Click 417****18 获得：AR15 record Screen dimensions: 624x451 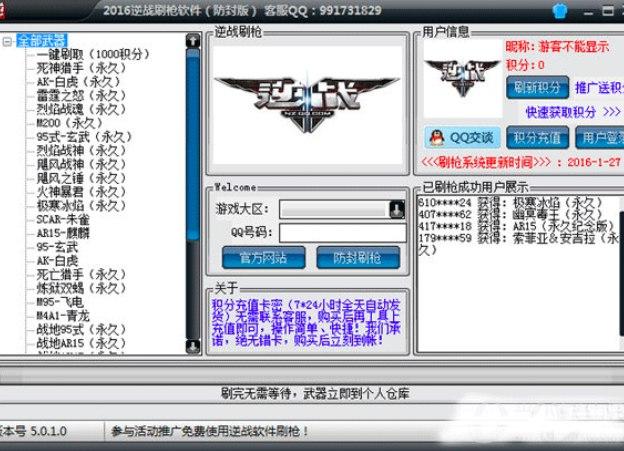tap(518, 226)
